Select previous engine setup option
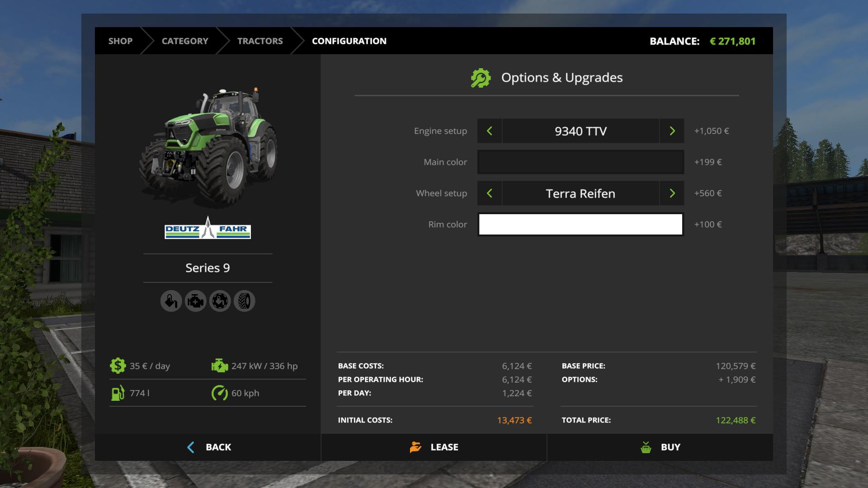Screen dimensions: 868x488 coord(490,131)
